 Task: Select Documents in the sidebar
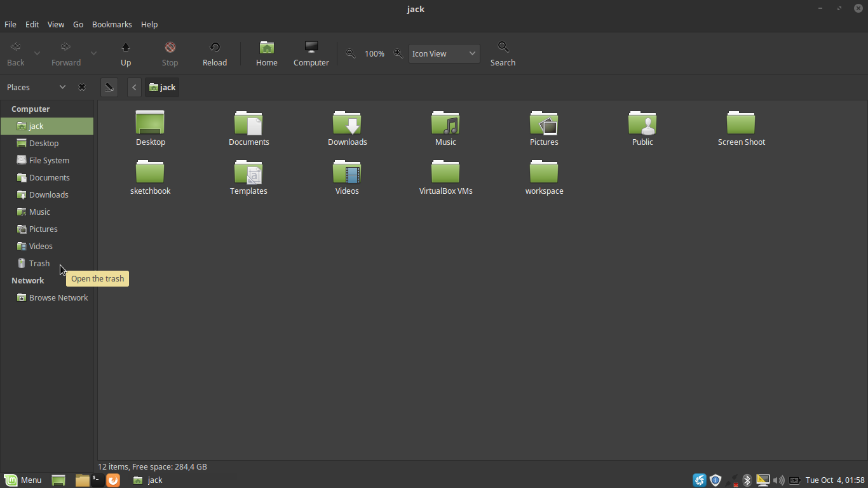tap(47, 177)
